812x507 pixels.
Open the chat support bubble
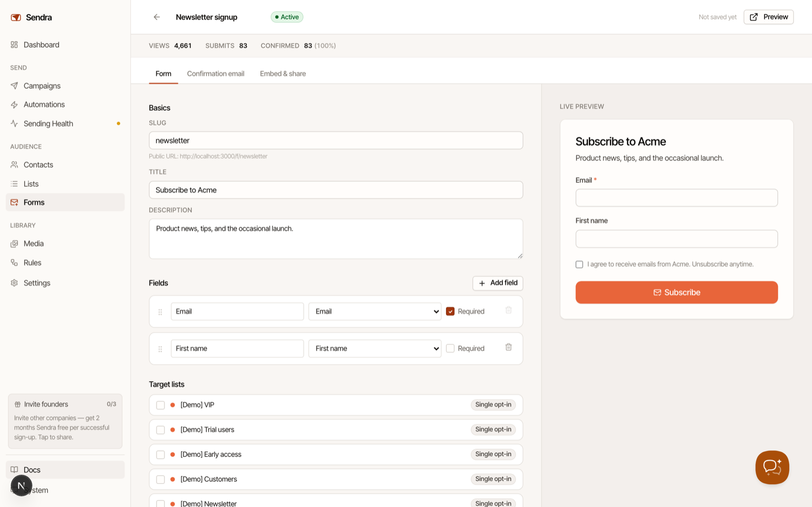coord(772,468)
